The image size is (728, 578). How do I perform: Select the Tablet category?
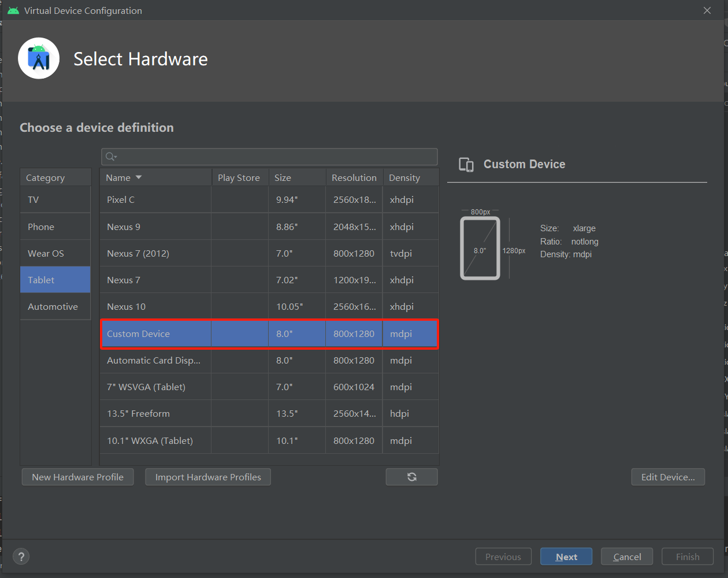click(55, 280)
